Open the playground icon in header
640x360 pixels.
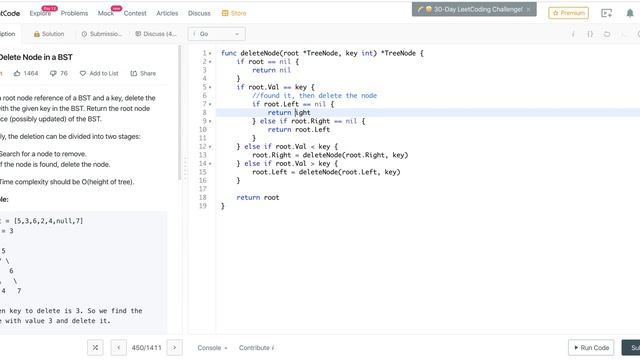607,13
